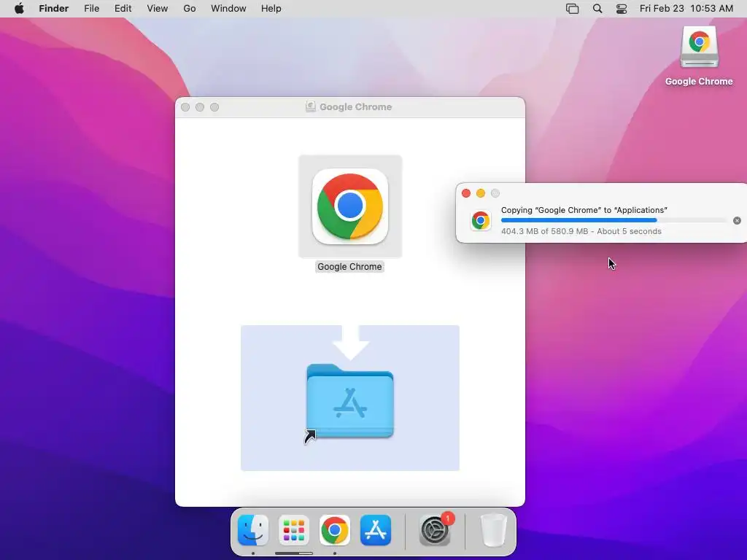747x560 pixels.
Task: Open Control Center in the menu bar
Action: [622, 9]
